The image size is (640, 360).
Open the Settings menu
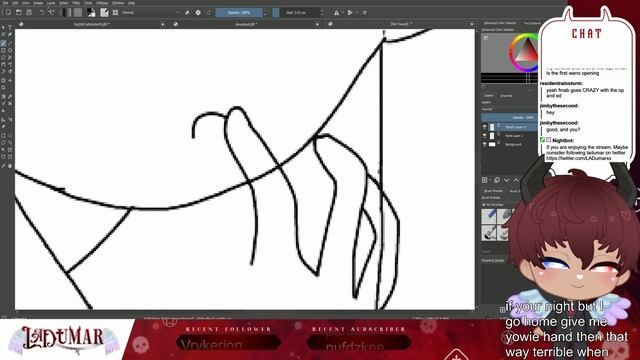[102, 3]
